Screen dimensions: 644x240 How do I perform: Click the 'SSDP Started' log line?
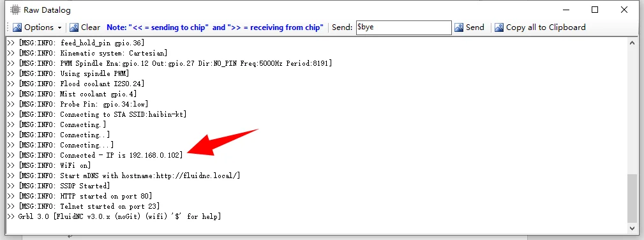pyautogui.click(x=58, y=186)
